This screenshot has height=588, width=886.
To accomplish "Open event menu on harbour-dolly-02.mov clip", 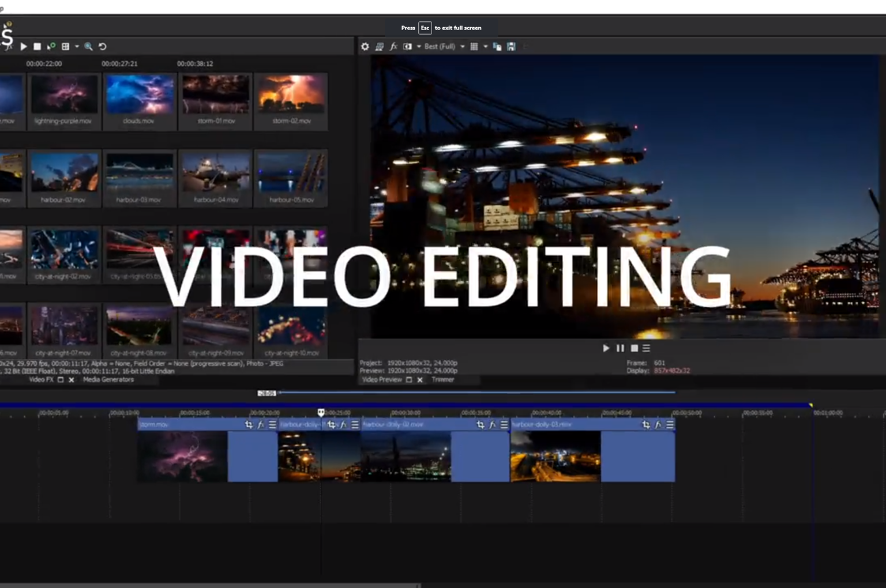I will 504,425.
